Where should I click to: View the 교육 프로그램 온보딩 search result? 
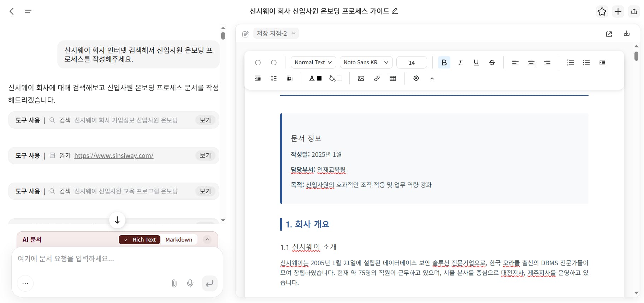[205, 191]
